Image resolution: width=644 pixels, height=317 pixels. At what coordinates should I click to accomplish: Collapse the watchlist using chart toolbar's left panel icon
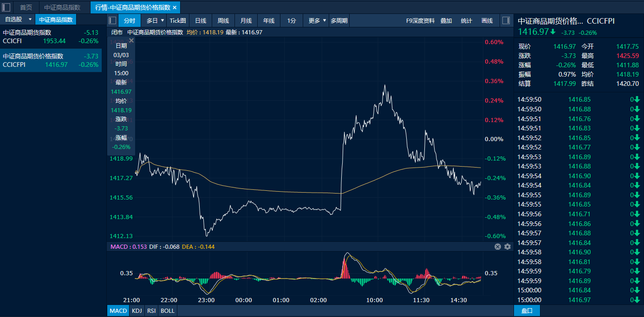pos(112,20)
